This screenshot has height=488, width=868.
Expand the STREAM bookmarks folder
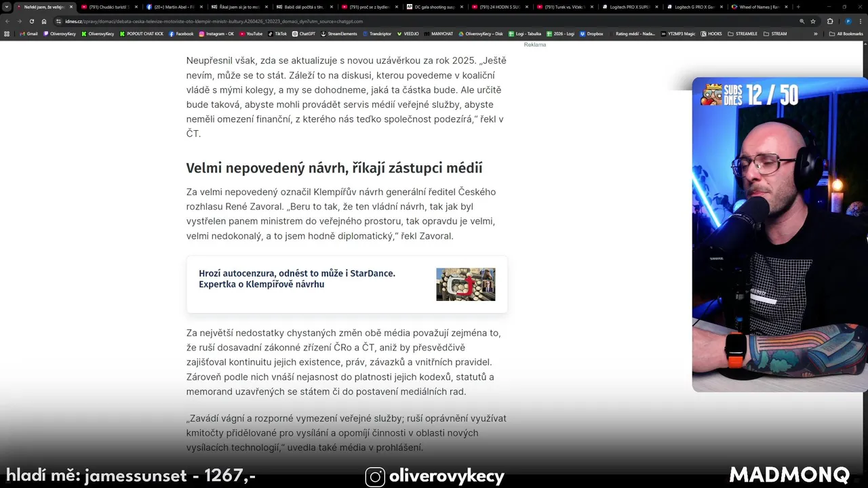tap(775, 34)
